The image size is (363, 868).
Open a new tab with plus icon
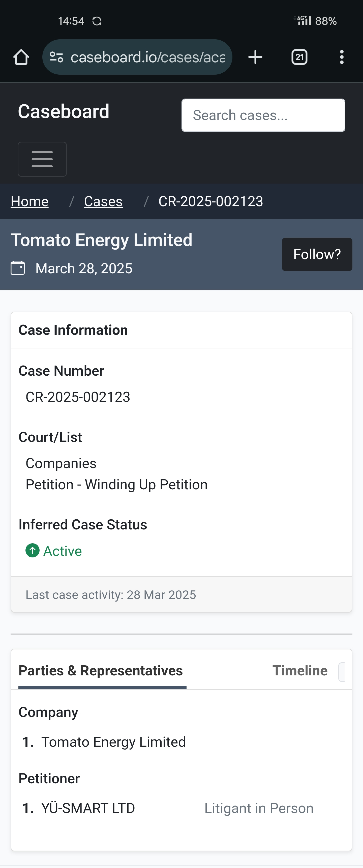[x=255, y=57]
